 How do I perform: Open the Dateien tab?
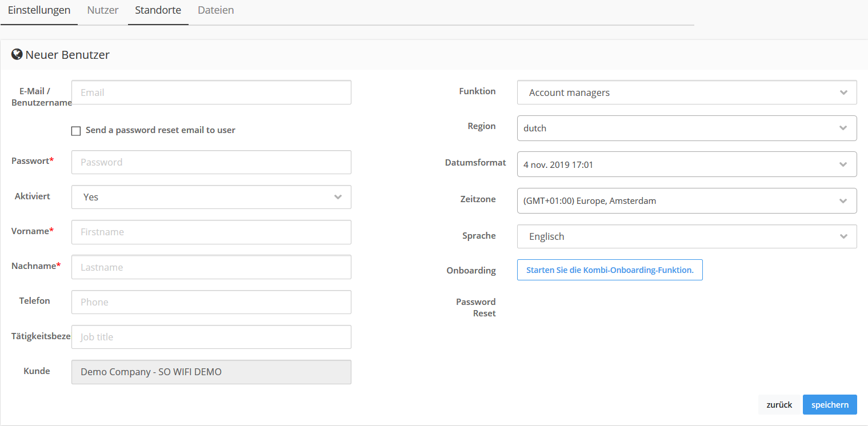pos(215,10)
